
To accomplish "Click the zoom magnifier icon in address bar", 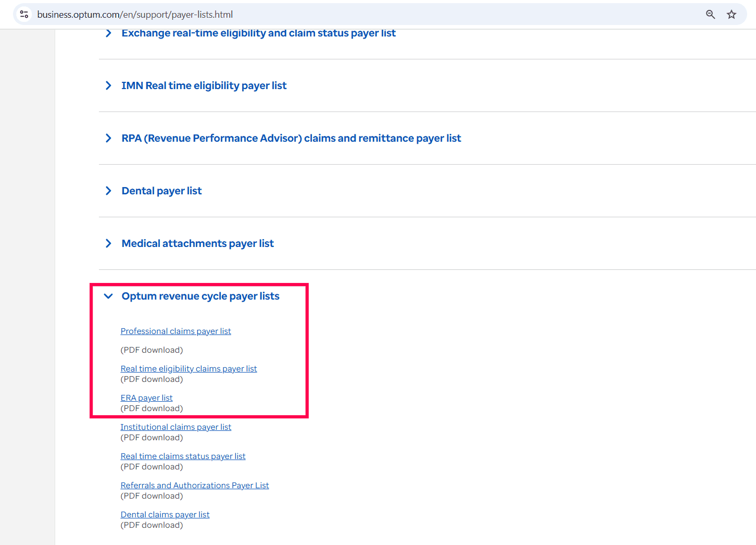I will tap(710, 15).
